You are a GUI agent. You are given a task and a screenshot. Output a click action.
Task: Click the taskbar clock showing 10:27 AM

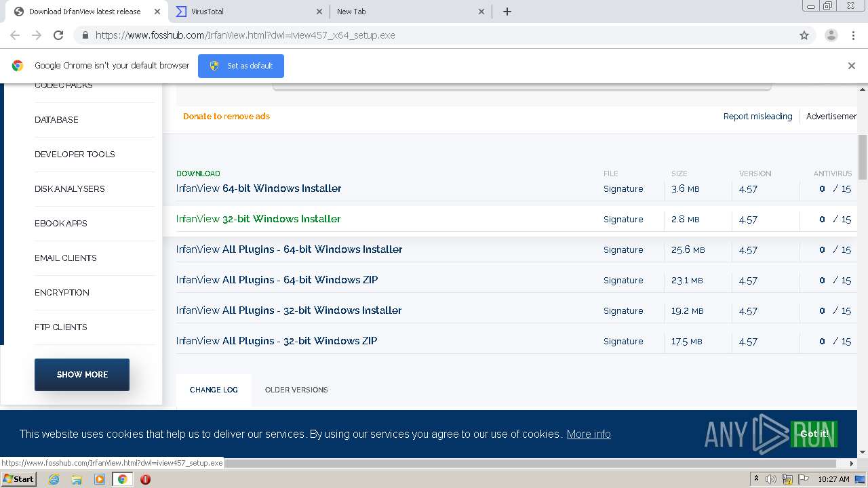click(833, 479)
